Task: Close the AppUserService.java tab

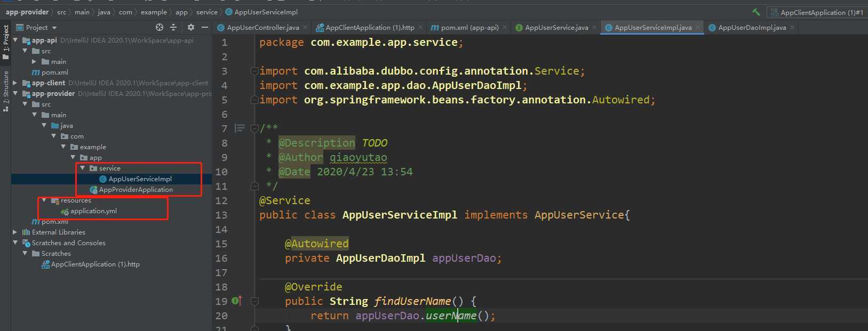Action: [x=594, y=27]
